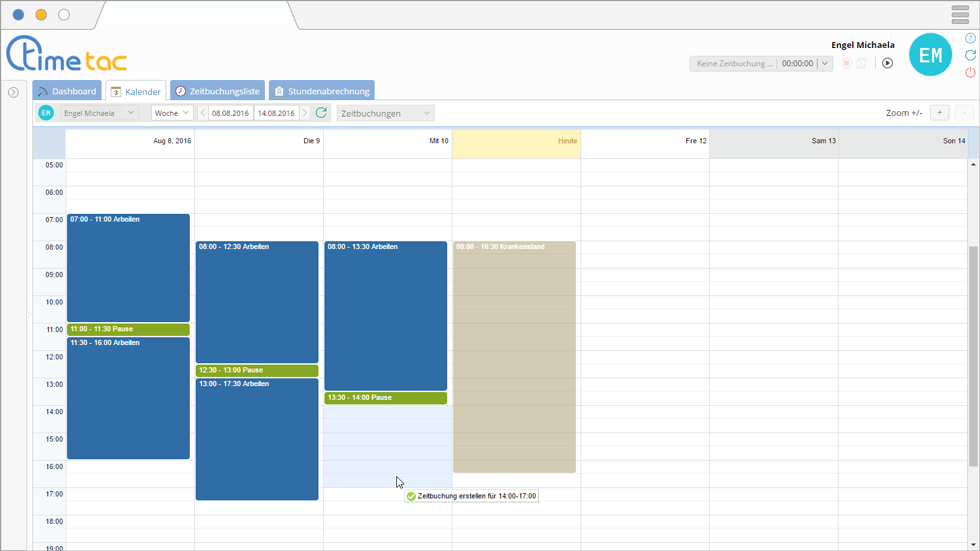Expand the collapsed left sidebar panel

(13, 92)
